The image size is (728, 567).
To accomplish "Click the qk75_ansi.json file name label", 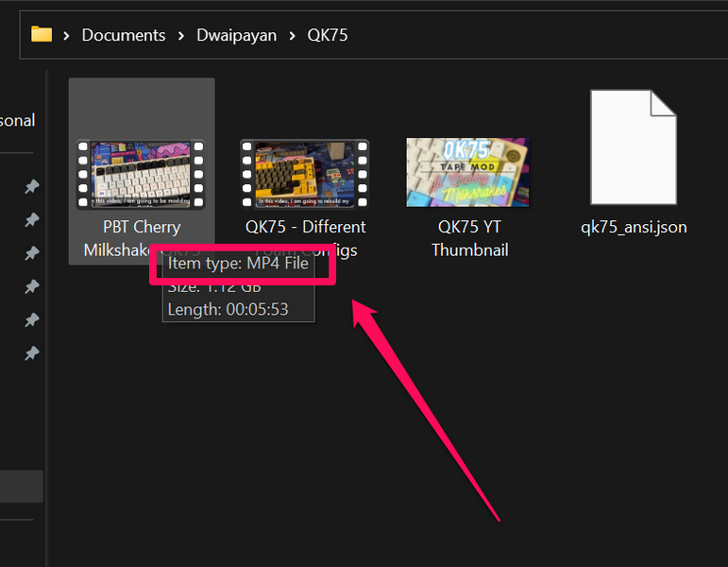I will pyautogui.click(x=634, y=227).
